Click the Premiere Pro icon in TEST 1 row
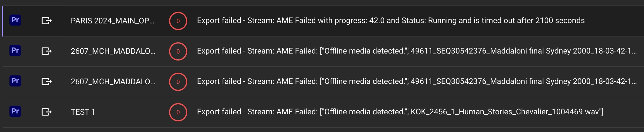The height and width of the screenshot is (132, 644). (15, 112)
